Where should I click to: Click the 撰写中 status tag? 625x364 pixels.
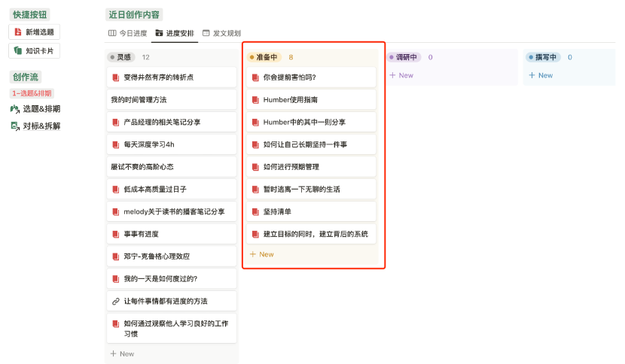click(x=543, y=57)
